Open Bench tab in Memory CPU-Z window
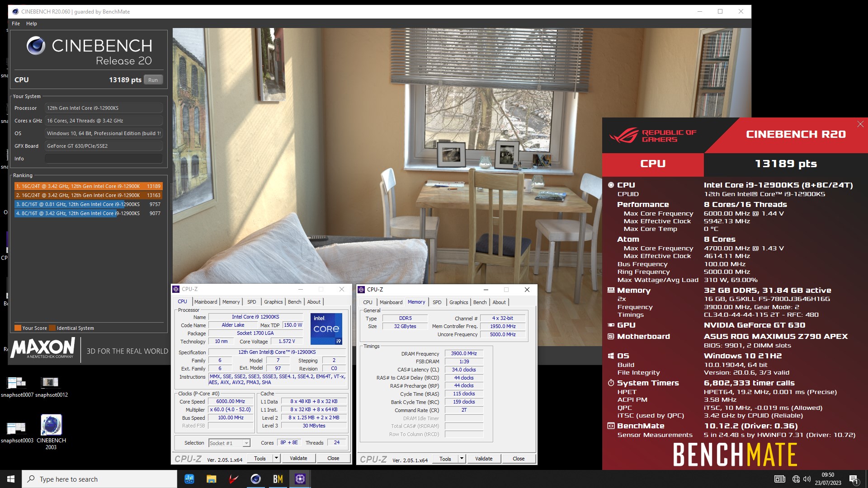The height and width of the screenshot is (488, 868). point(480,302)
